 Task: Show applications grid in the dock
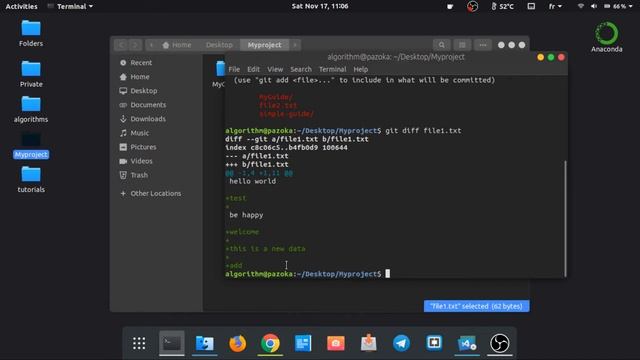tap(139, 343)
